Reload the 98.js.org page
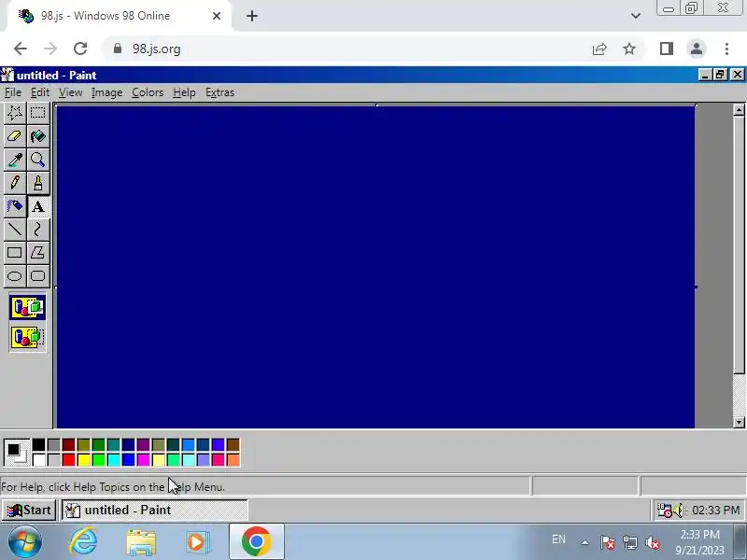 click(x=80, y=49)
